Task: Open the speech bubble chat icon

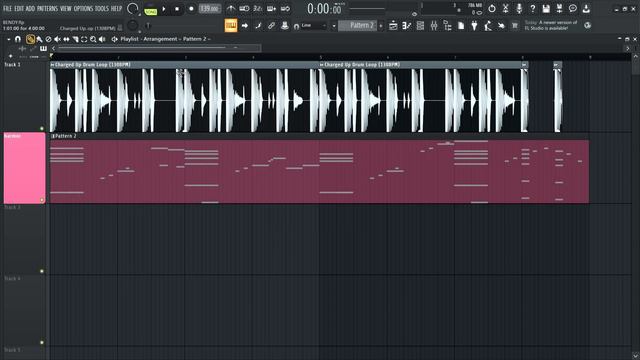Action: pyautogui.click(x=573, y=8)
